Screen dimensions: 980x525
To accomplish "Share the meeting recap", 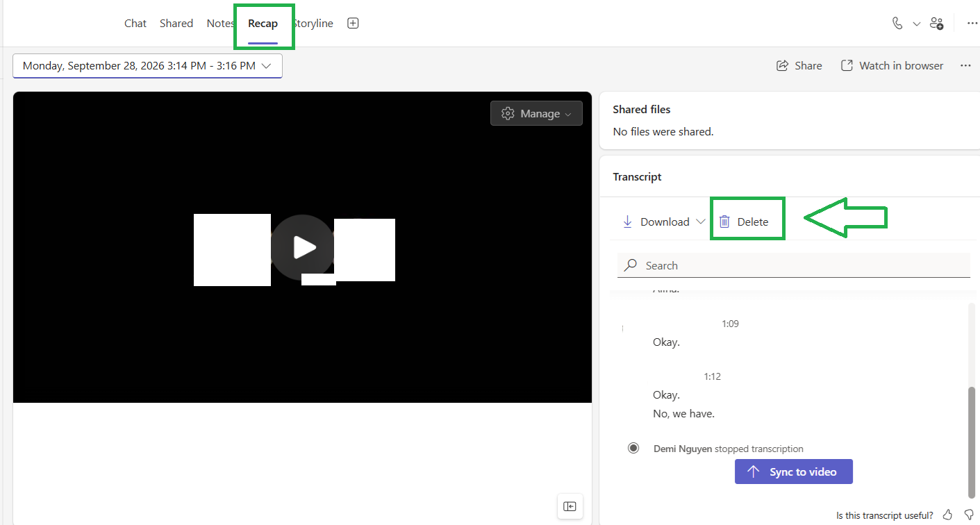I will [799, 65].
